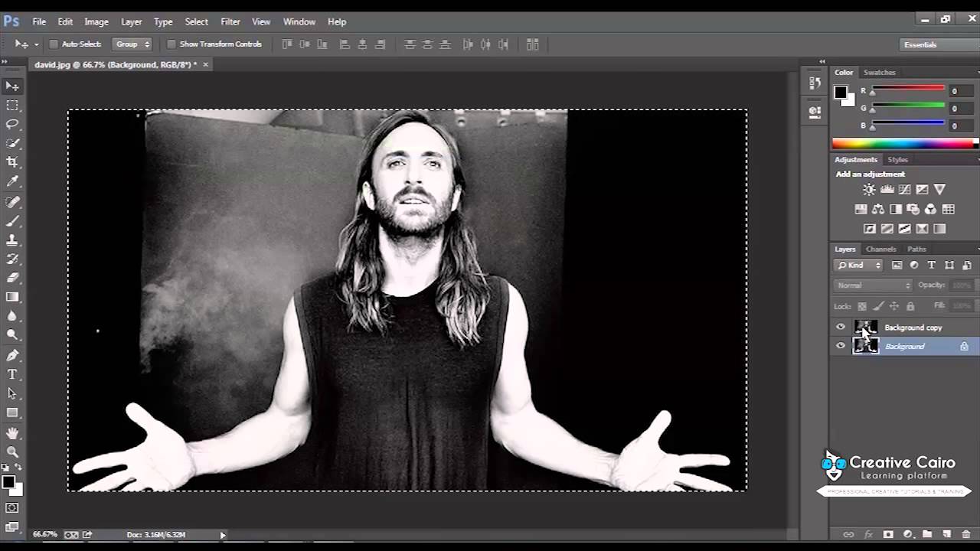Select the Dodge tool
This screenshot has width=980, height=551.
pos(12,334)
